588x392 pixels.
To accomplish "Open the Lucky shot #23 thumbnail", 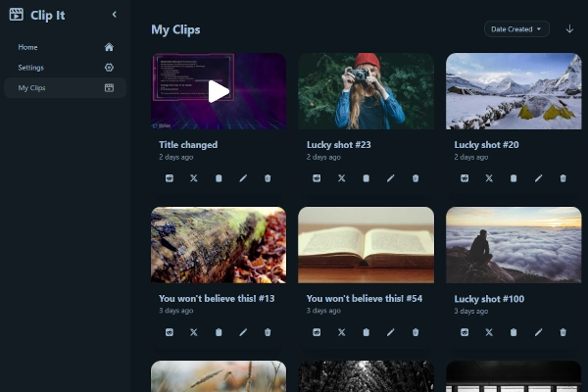I will [366, 91].
